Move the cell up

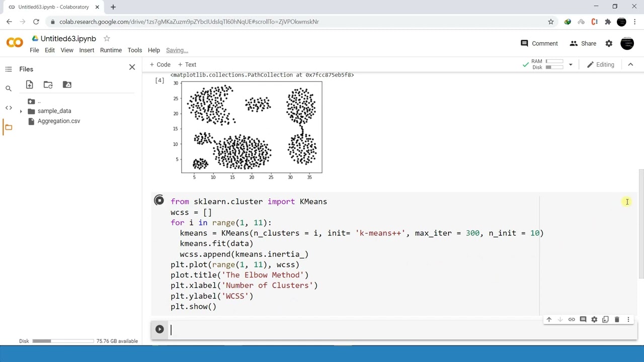click(x=549, y=320)
